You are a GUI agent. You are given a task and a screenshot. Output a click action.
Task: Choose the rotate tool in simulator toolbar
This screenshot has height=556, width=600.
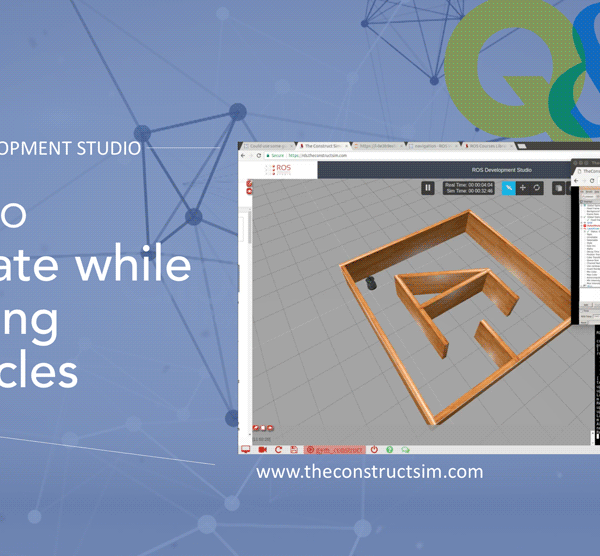(537, 188)
